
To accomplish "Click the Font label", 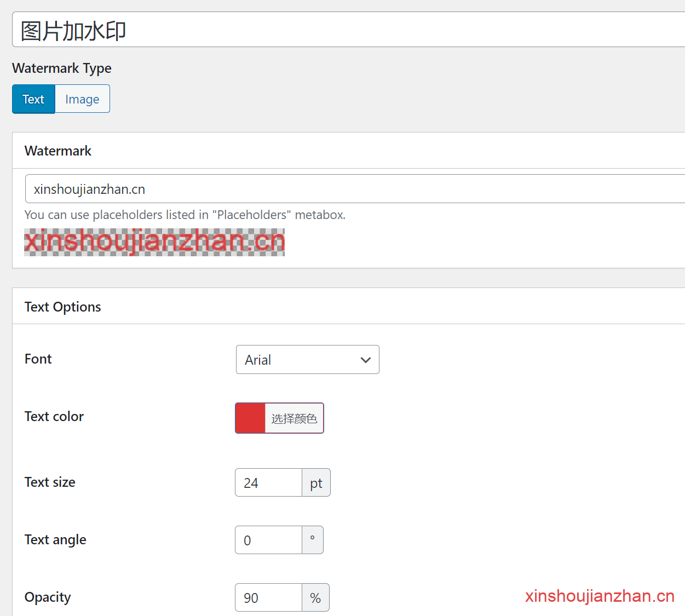I will click(x=38, y=359).
